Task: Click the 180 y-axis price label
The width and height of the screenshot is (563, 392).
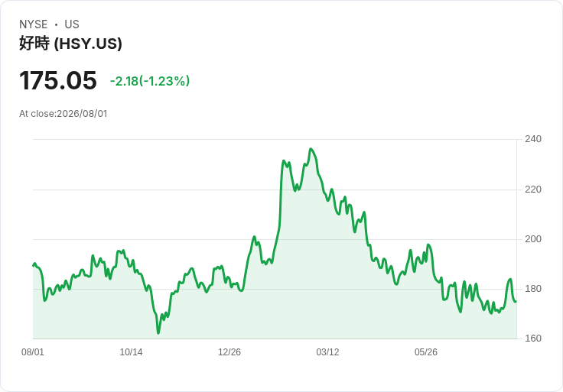Action: tap(533, 289)
